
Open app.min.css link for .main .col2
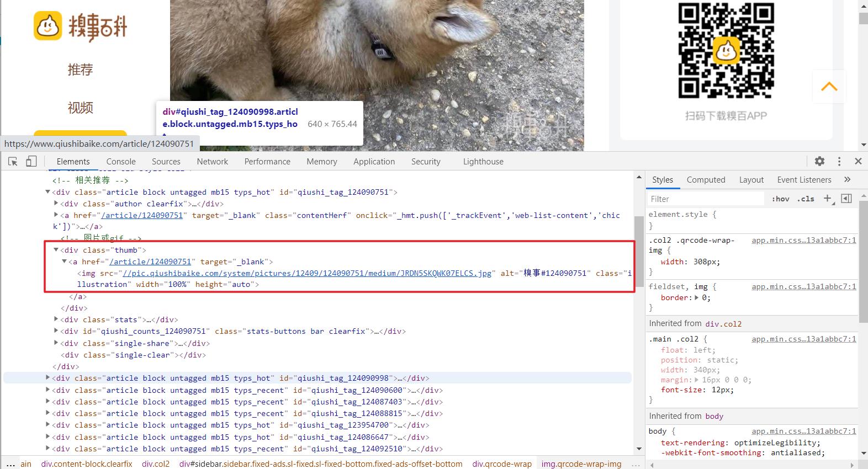[x=803, y=339]
